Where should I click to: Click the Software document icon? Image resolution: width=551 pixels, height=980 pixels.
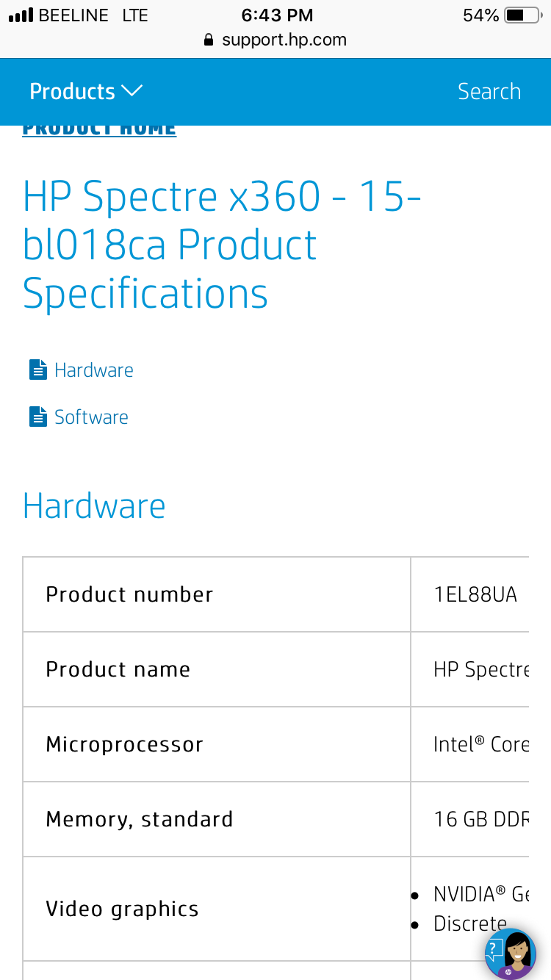pos(37,417)
